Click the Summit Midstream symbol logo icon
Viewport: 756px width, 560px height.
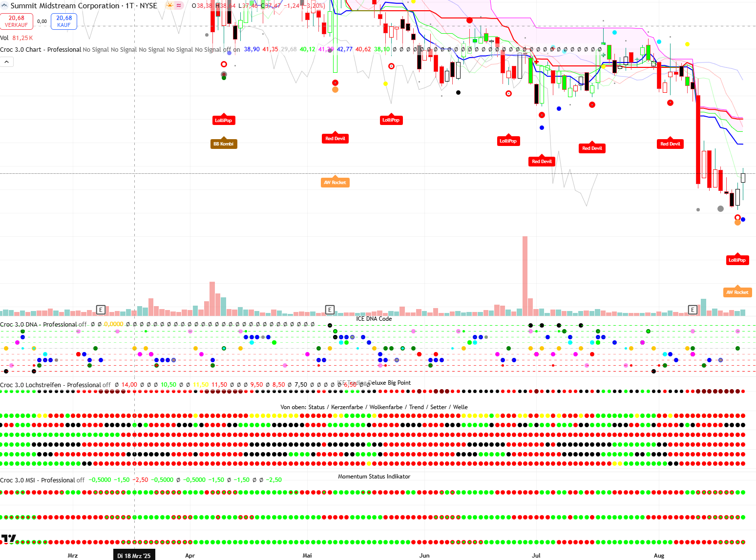pyautogui.click(x=4, y=6)
